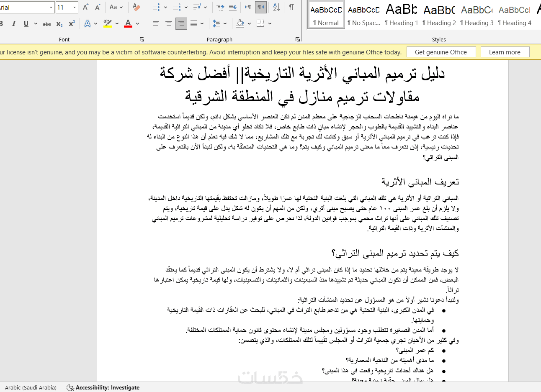Open the Change Case dropdown

(x=116, y=7)
